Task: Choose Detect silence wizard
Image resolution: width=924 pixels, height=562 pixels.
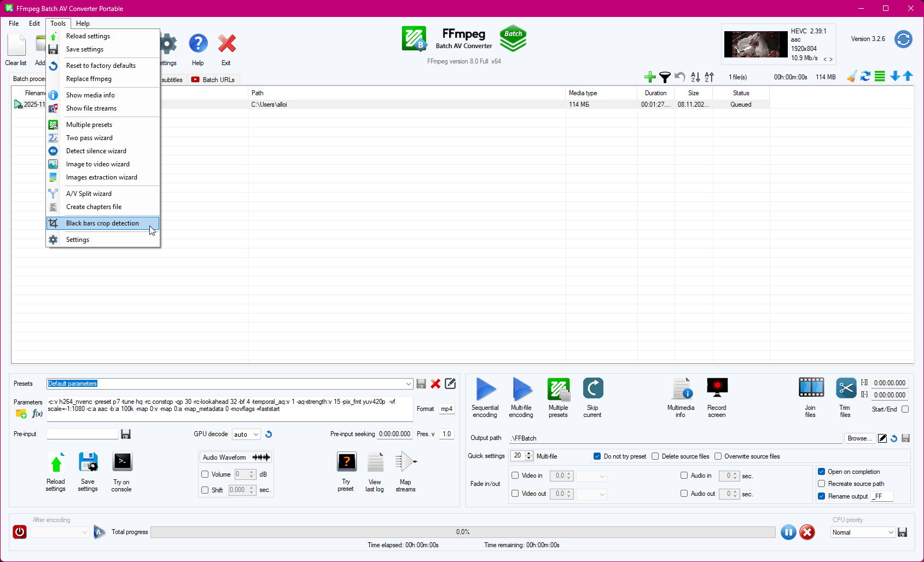Action: (103, 151)
